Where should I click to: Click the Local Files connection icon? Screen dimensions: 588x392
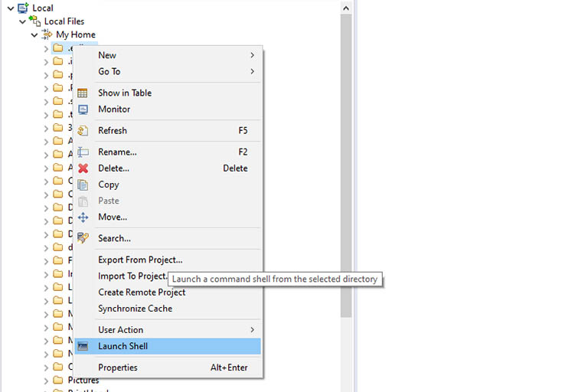[x=35, y=21]
